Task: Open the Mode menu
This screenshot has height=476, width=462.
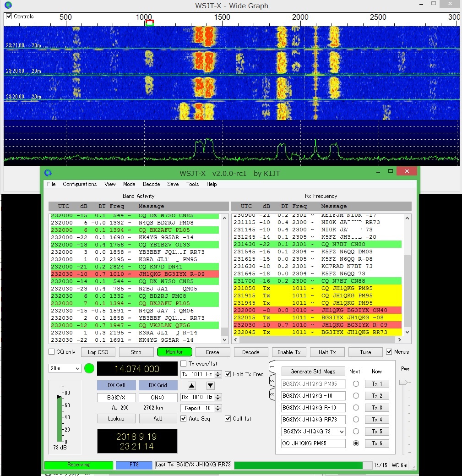Action: 129,184
